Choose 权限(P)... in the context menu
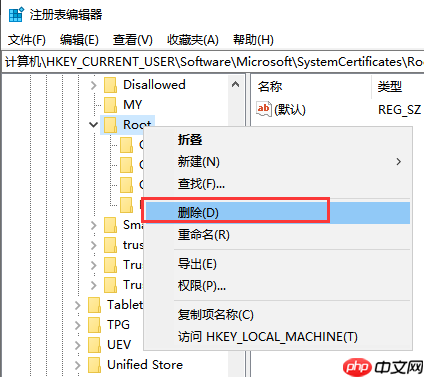This screenshot has height=377, width=424. [278, 286]
